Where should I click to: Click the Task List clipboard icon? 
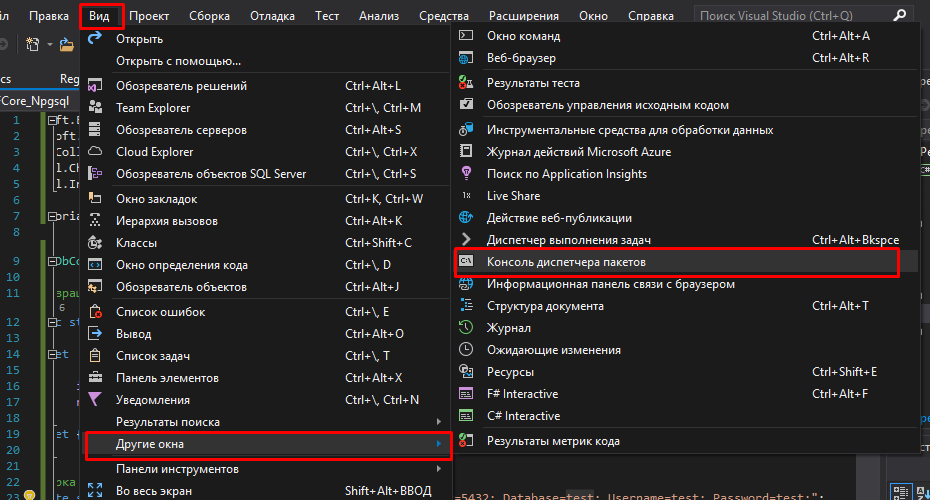pyautogui.click(x=95, y=355)
